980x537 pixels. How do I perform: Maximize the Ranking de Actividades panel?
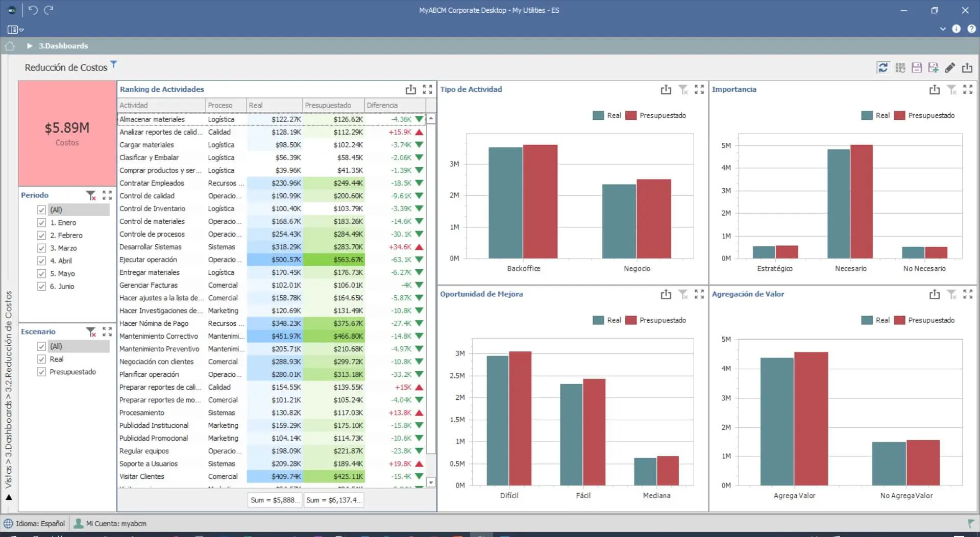tap(428, 90)
